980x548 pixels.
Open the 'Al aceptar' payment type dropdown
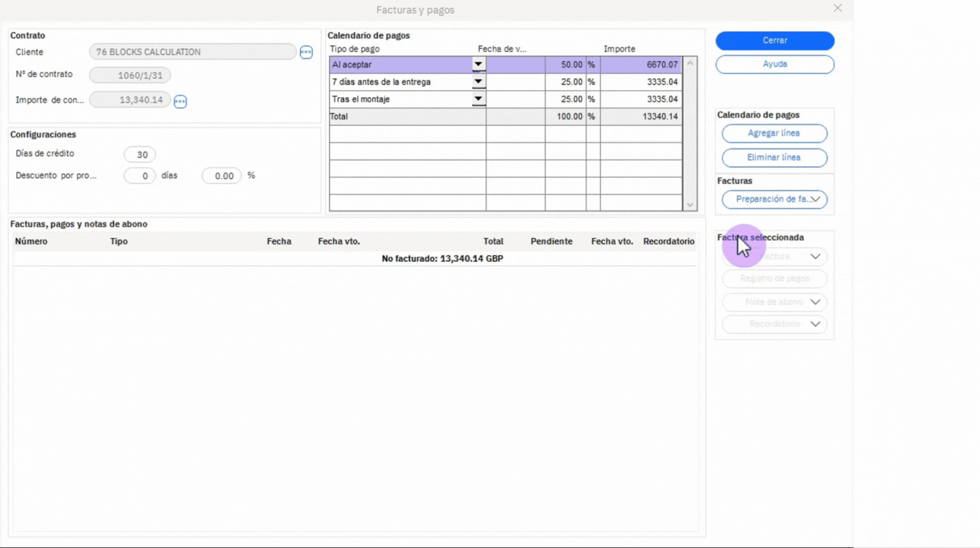click(x=478, y=64)
